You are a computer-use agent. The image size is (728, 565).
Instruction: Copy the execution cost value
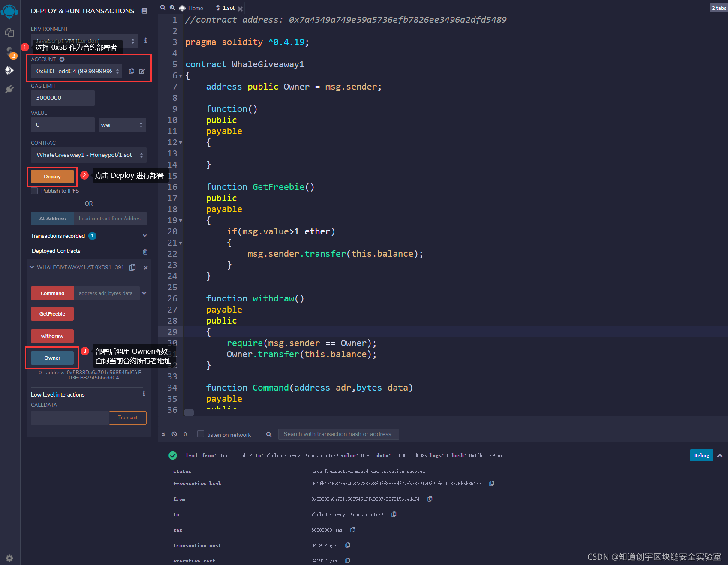click(348, 560)
